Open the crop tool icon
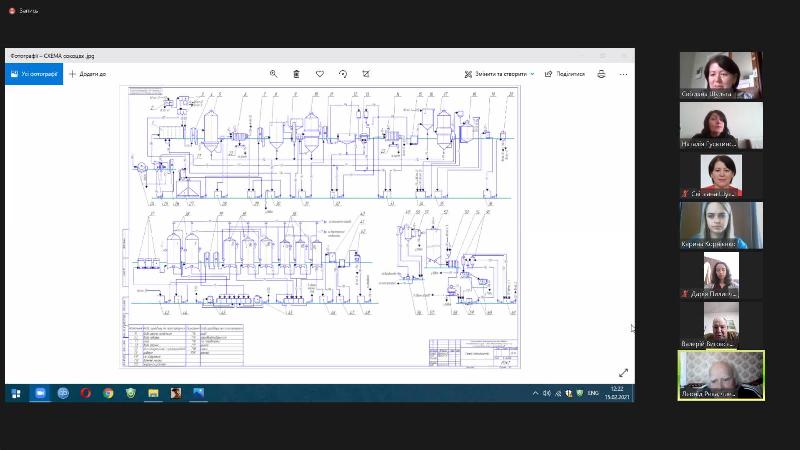Screen dimensions: 800x450 pyautogui.click(x=366, y=74)
